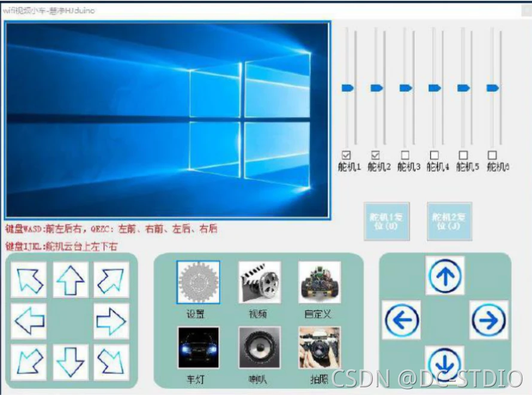Toggle the 车灯 headlights icon
This screenshot has height=395, width=532.
coord(199,348)
